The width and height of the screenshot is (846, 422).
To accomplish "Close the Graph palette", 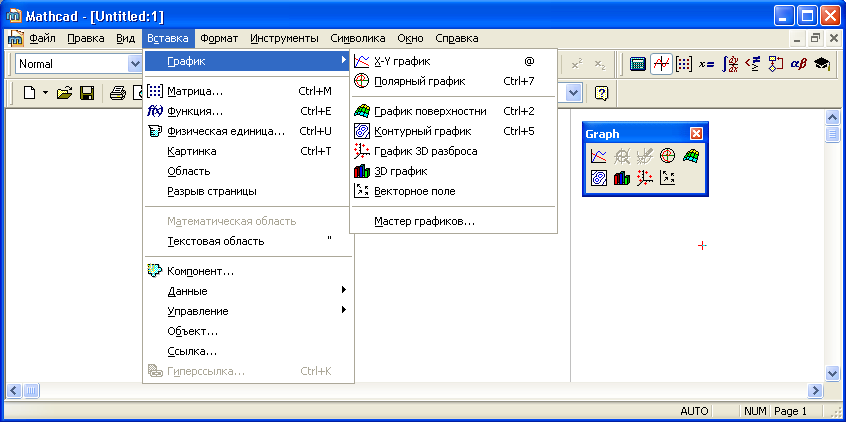I will (x=697, y=134).
